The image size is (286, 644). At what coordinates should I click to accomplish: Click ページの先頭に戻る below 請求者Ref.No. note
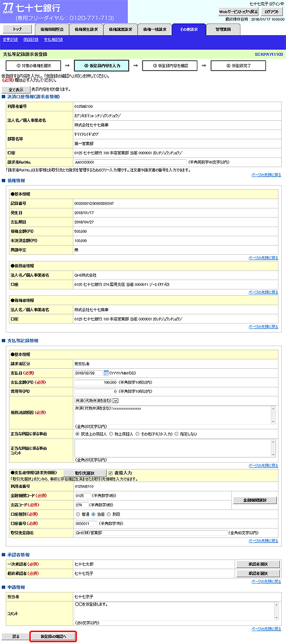pos(266,175)
